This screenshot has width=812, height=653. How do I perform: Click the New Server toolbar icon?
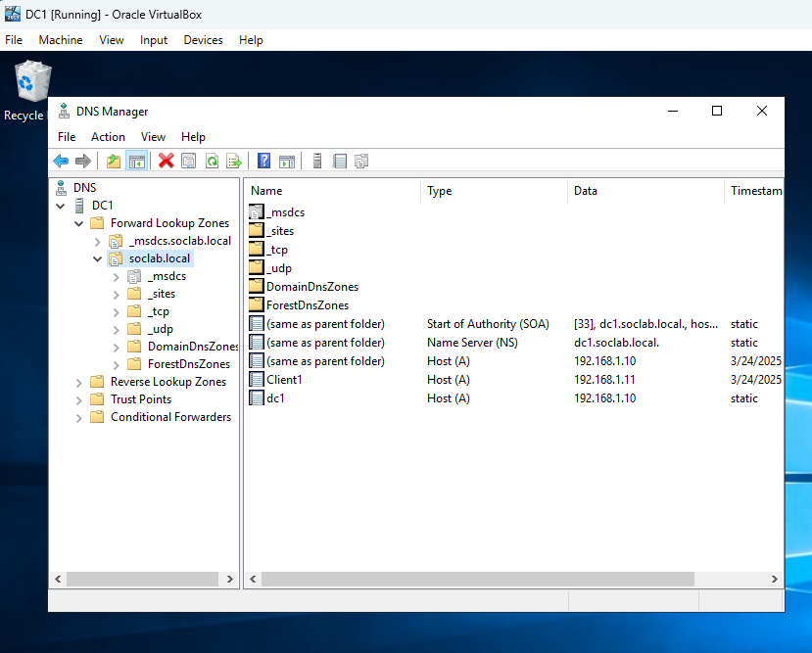point(317,161)
